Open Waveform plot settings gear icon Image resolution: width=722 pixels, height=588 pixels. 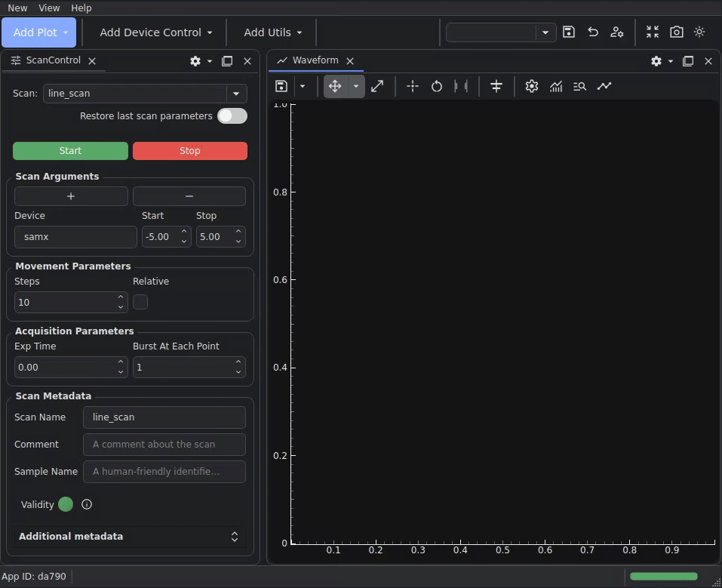[532, 86]
